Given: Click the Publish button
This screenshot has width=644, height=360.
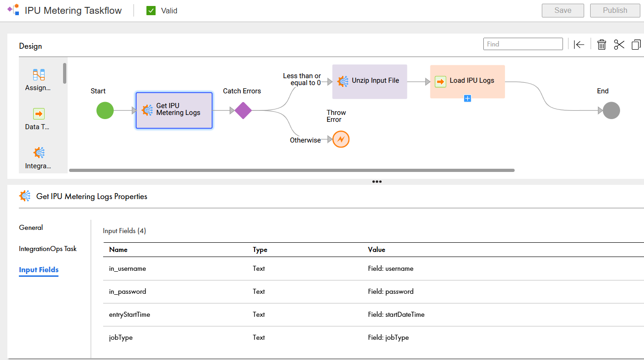Looking at the screenshot, I should pyautogui.click(x=615, y=11).
